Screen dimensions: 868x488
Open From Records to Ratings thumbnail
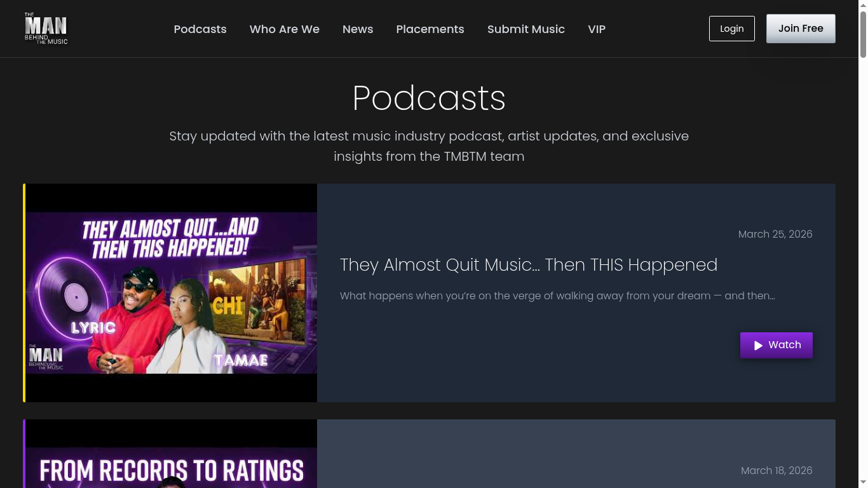pos(171,454)
